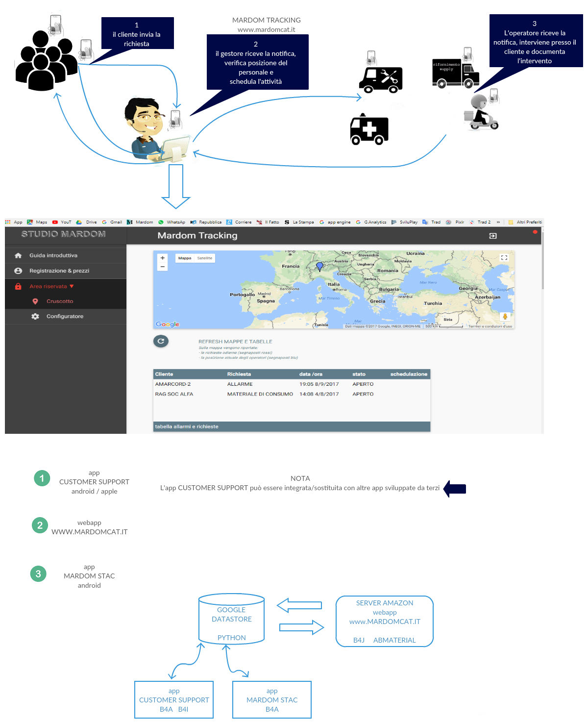This screenshot has width=588, height=723.
Task: Switch map to Mappa view
Action: coord(185,258)
